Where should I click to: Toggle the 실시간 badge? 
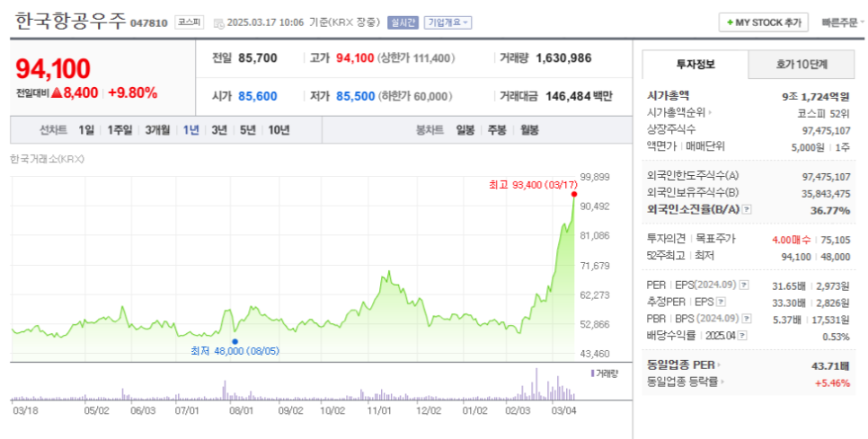click(x=403, y=22)
